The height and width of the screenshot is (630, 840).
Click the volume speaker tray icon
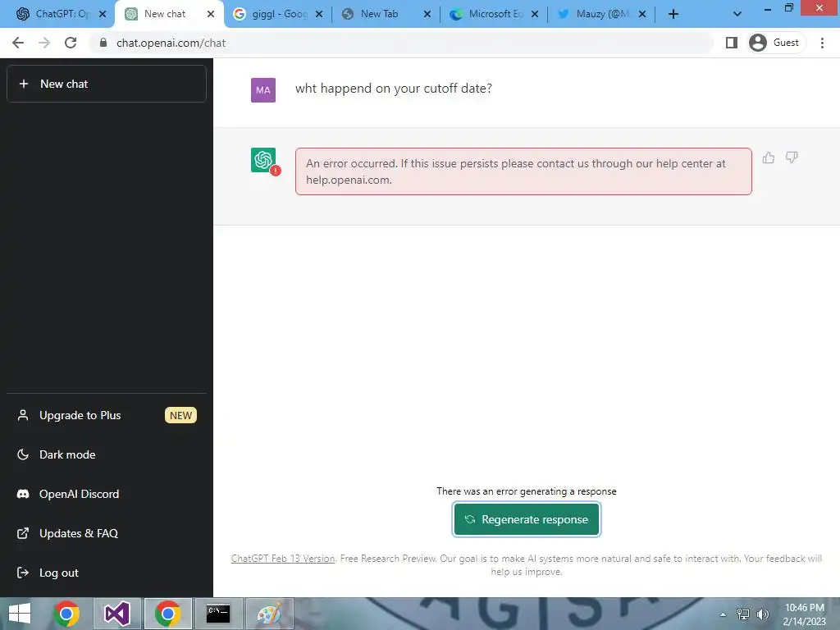pyautogui.click(x=762, y=614)
